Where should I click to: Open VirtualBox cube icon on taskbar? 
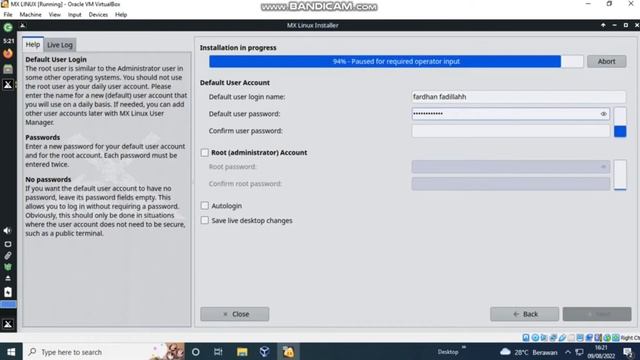click(x=264, y=352)
